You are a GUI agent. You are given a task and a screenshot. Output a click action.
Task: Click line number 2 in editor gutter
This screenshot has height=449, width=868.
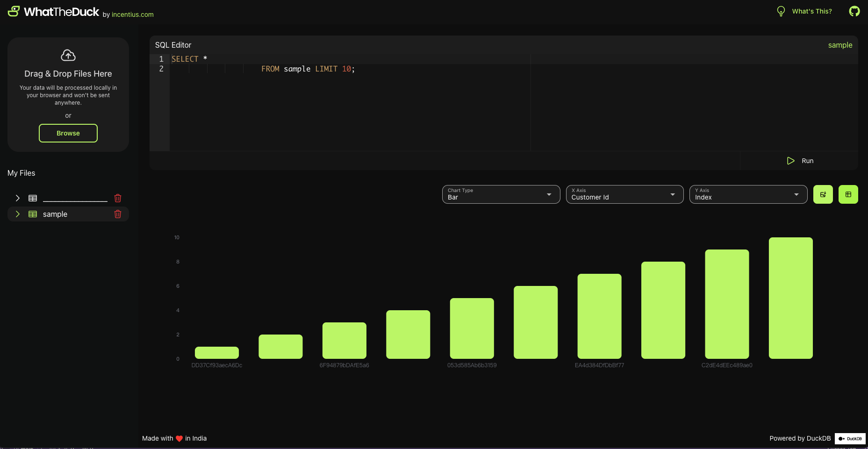(x=161, y=69)
